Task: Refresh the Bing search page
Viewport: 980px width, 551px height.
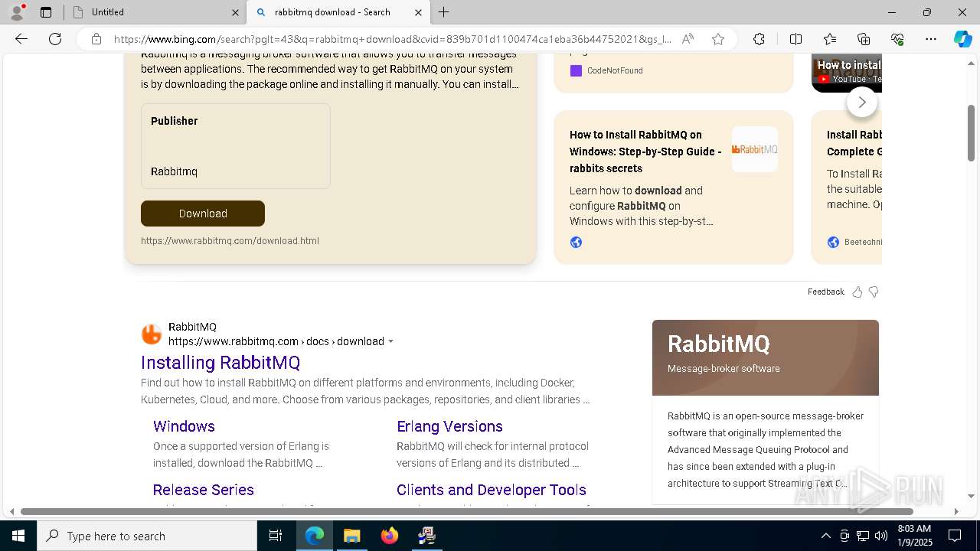Action: (55, 39)
